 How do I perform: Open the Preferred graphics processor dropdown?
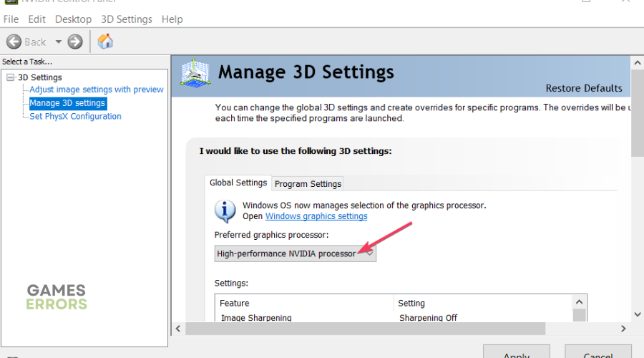tap(296, 253)
